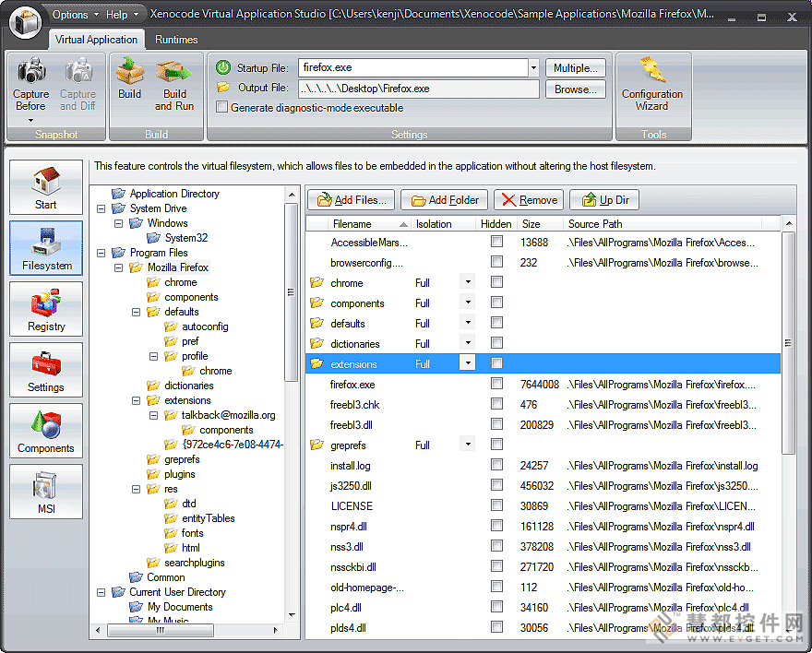Image resolution: width=812 pixels, height=653 pixels.
Task: Click the tree panel vertical scrollbar thumb
Action: click(291, 292)
